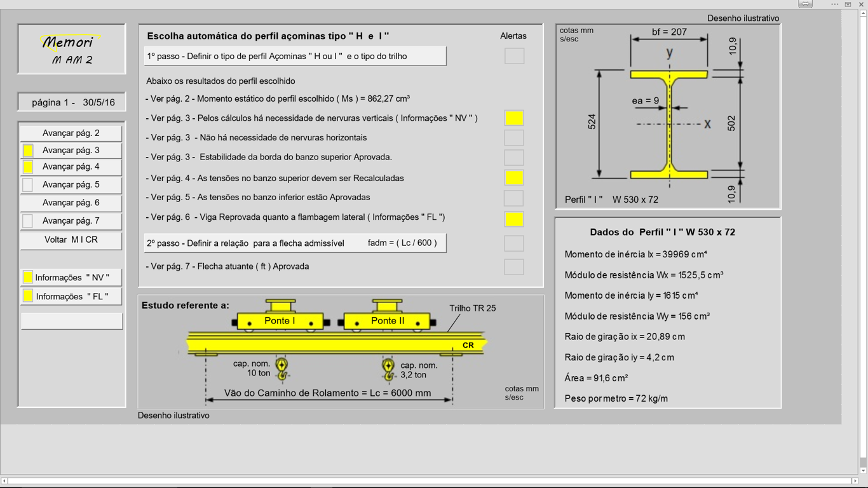Click Momento de inércia Iy = 1615 cm⁴

coord(631,295)
